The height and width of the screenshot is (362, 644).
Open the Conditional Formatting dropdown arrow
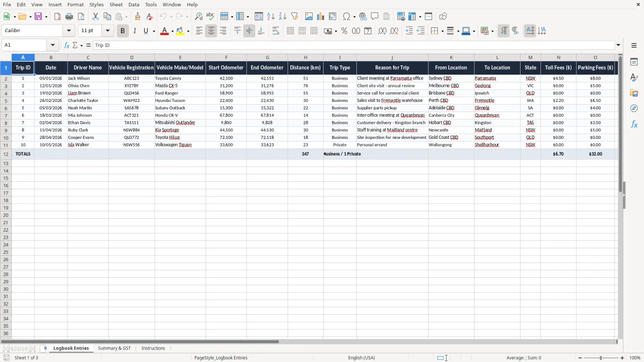[x=492, y=31]
